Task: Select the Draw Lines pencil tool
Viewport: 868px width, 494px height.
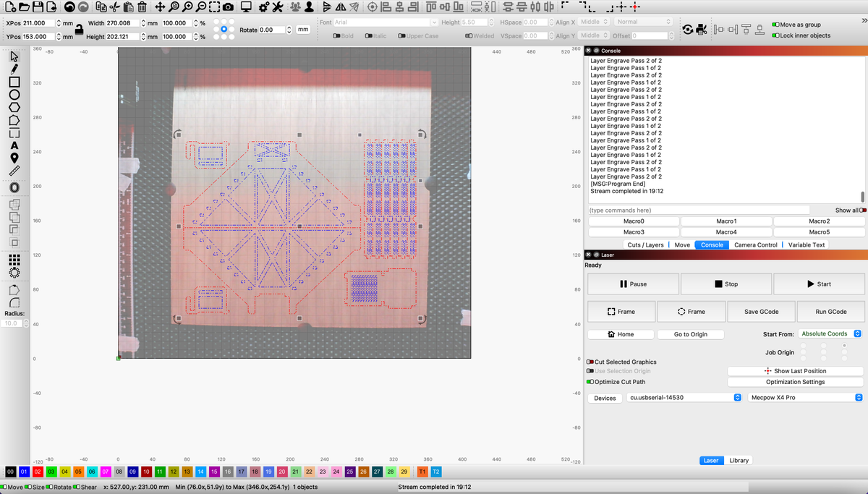Action: pyautogui.click(x=14, y=68)
